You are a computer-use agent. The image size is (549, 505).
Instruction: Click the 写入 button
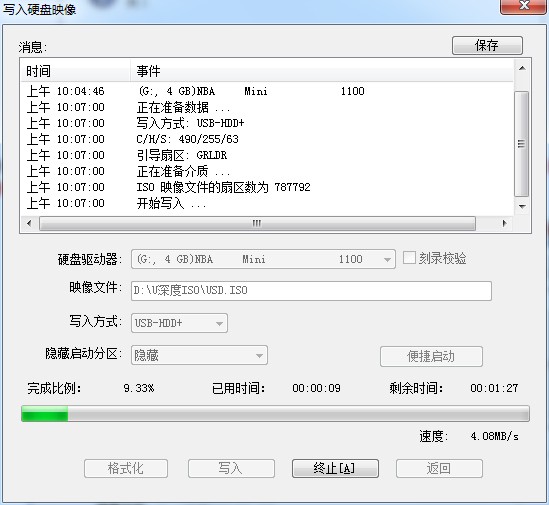click(x=231, y=469)
